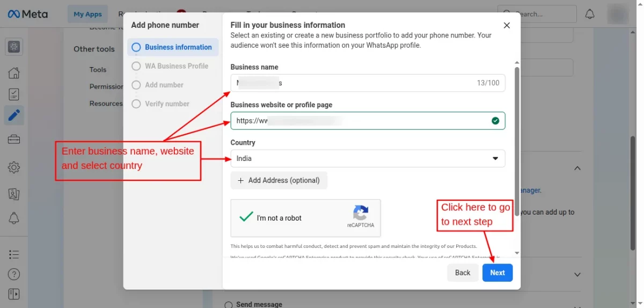Click the dialog scrollbar down arrow
This screenshot has width=644, height=308.
pos(517,253)
